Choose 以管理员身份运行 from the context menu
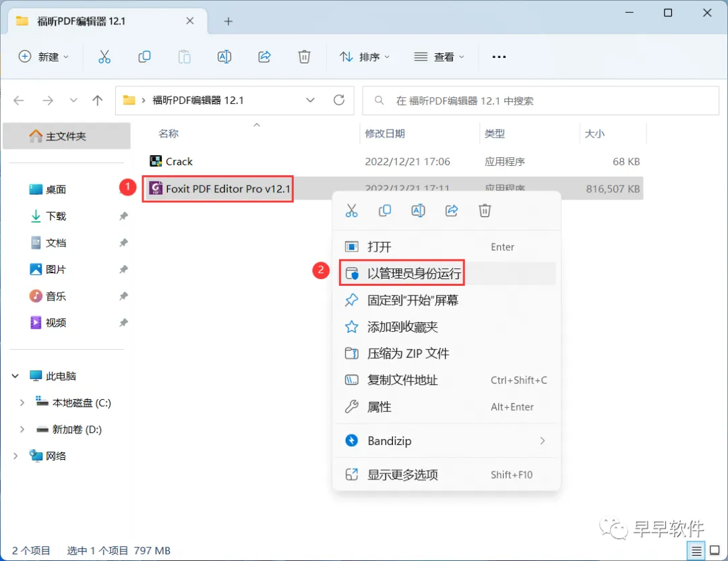 point(447,274)
